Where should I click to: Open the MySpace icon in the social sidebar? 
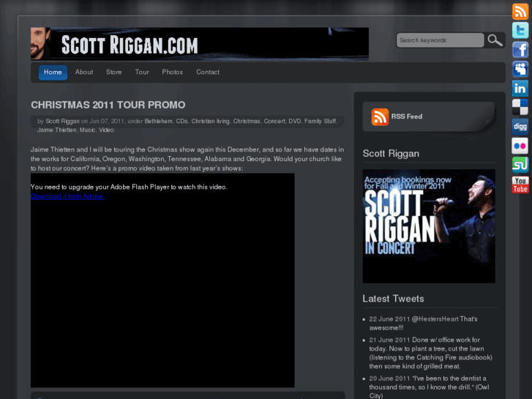520,70
